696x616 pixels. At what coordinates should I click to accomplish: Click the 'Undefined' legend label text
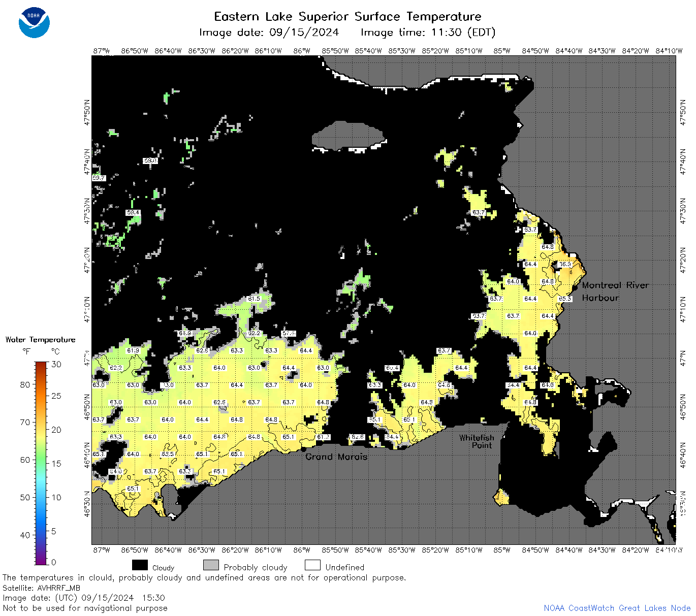point(345,567)
